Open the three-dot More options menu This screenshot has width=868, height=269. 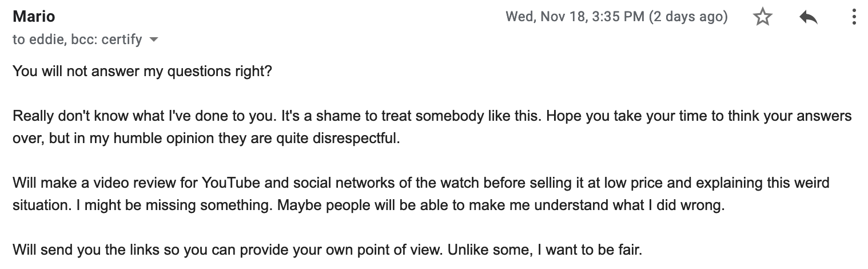pyautogui.click(x=854, y=18)
